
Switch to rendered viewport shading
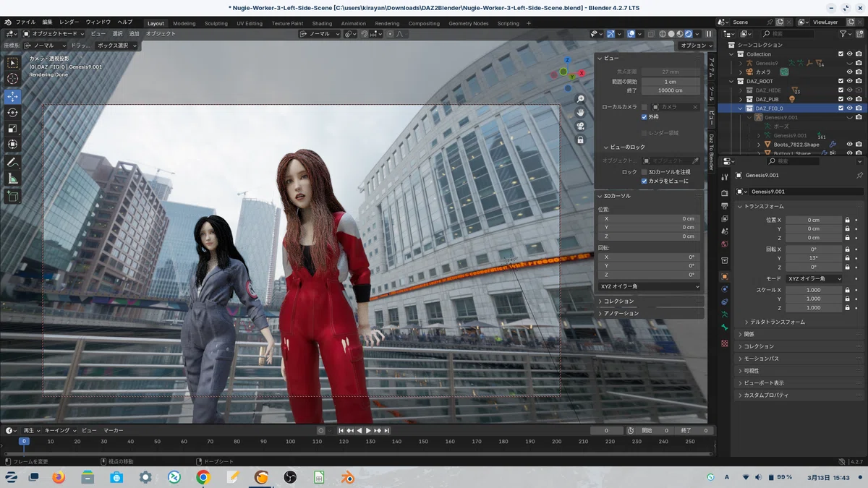tap(689, 34)
